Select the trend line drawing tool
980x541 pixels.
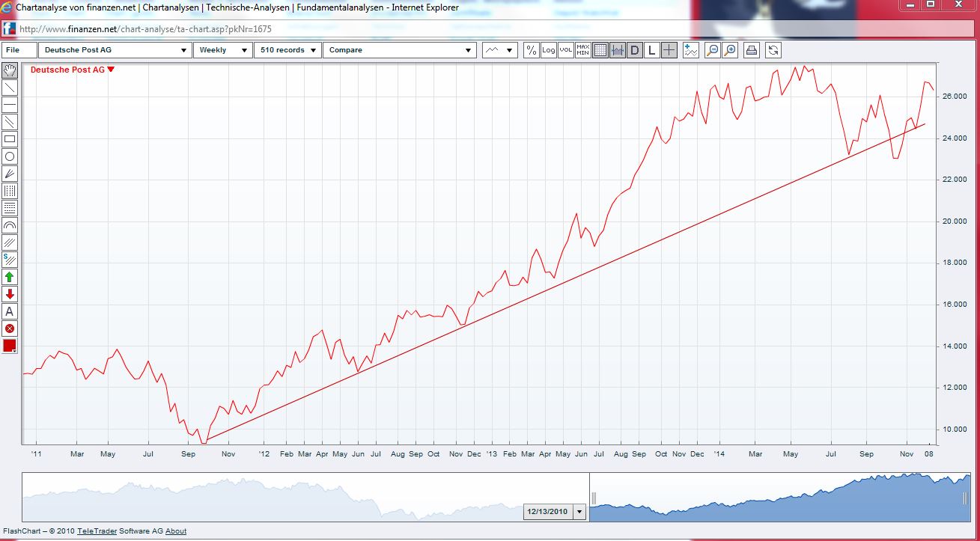click(10, 88)
